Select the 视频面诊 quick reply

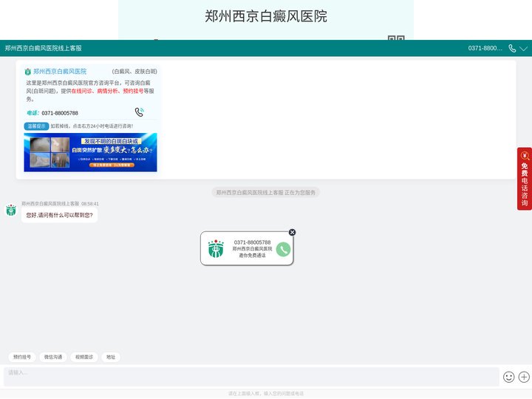click(84, 357)
